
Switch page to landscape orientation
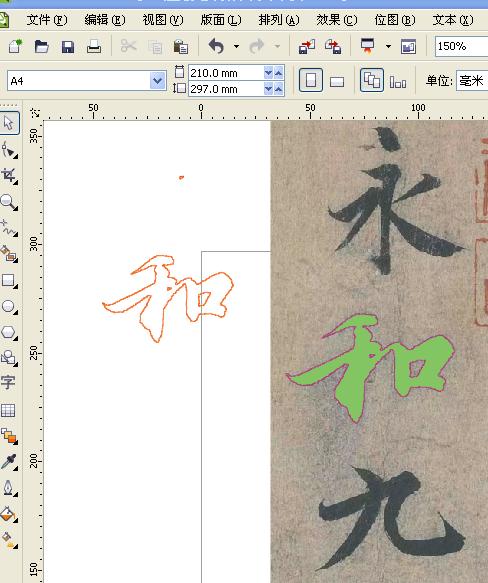[x=337, y=81]
